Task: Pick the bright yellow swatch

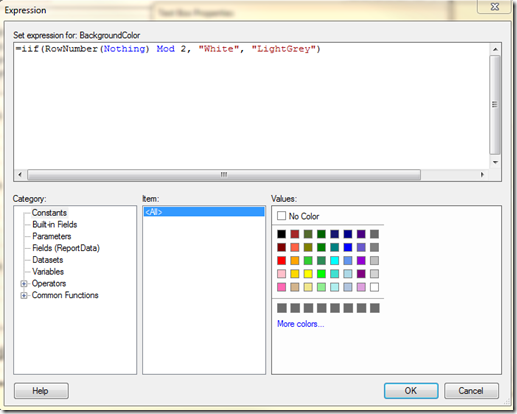Action: coord(308,274)
